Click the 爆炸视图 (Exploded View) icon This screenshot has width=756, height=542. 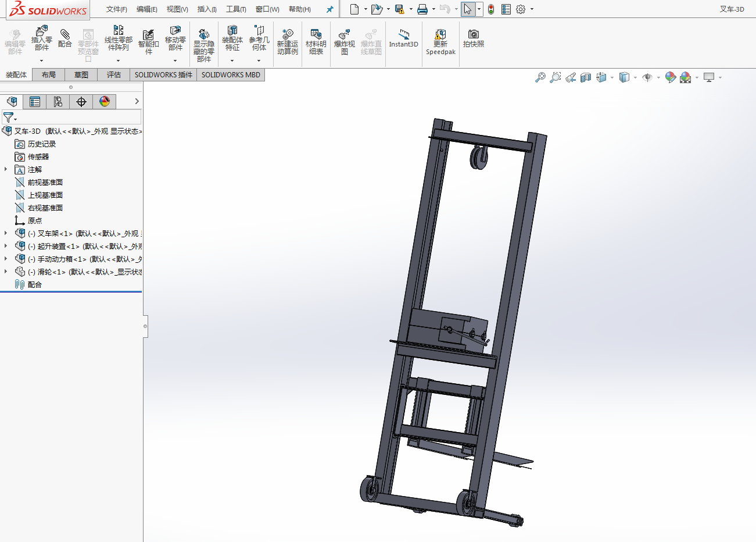pos(344,36)
